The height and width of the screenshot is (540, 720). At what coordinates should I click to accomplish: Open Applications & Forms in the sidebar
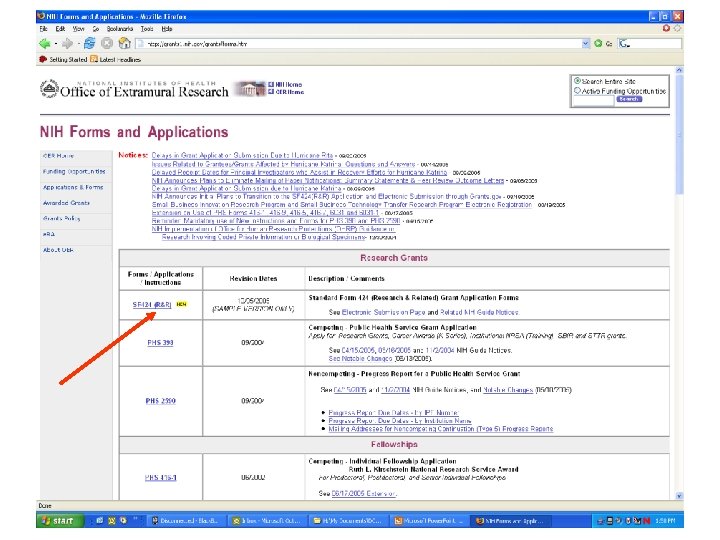(x=73, y=187)
